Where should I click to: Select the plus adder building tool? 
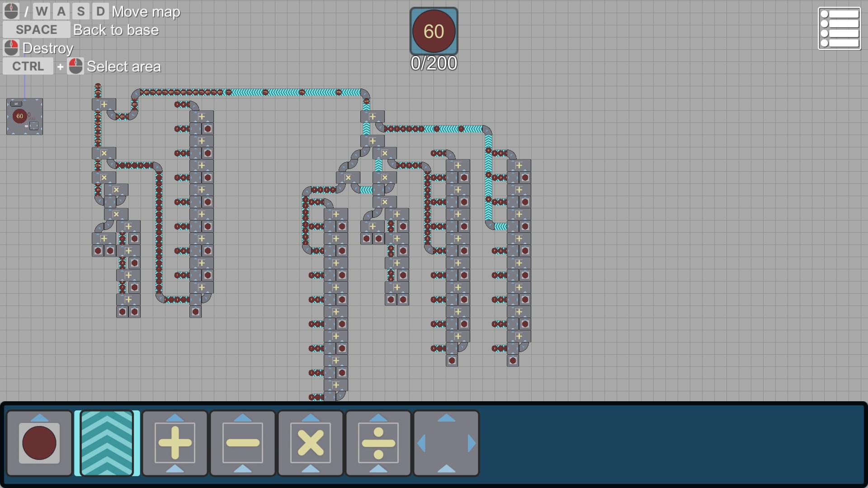tap(175, 443)
